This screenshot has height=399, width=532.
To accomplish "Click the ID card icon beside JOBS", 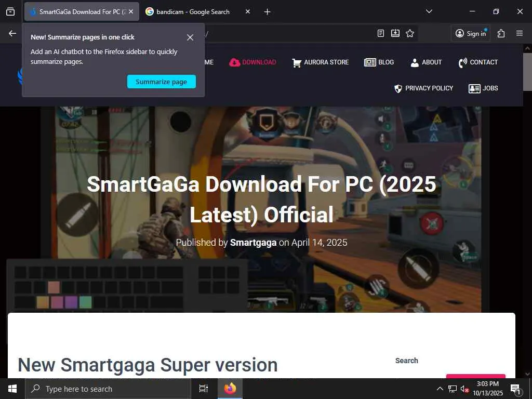I will (x=474, y=88).
